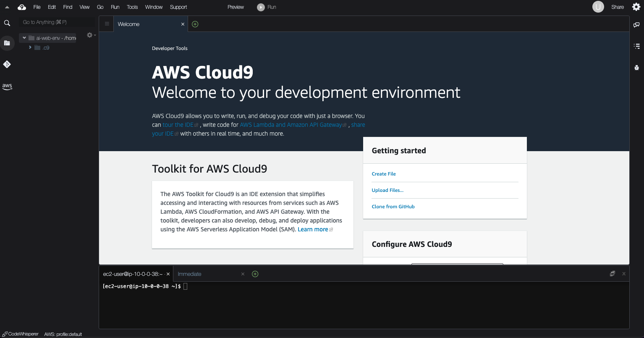Screen dimensions: 644x338
Task: Close the Welcome tab
Action: [x=183, y=24]
